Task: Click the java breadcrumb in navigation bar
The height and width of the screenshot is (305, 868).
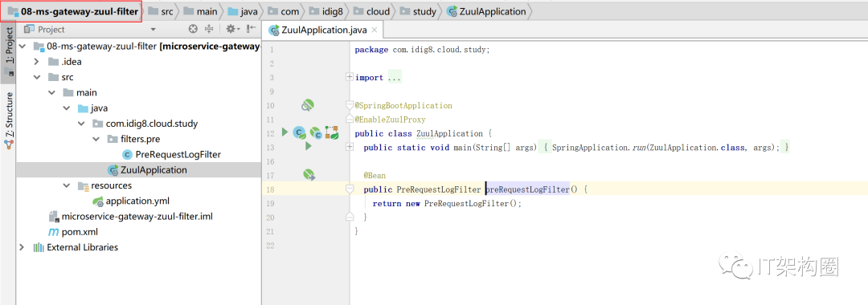Action: [x=244, y=11]
